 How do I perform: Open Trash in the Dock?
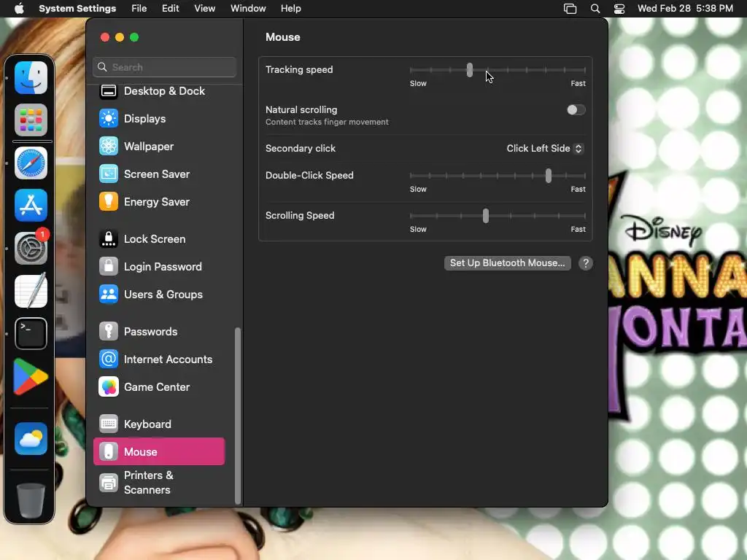(31, 500)
